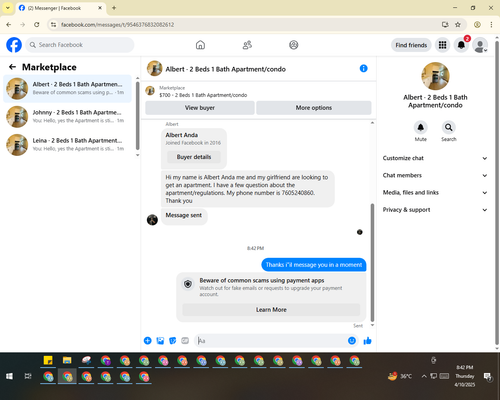The image size is (500, 400).
Task: Open the $700 Marketplace listing link
Action: click(203, 95)
